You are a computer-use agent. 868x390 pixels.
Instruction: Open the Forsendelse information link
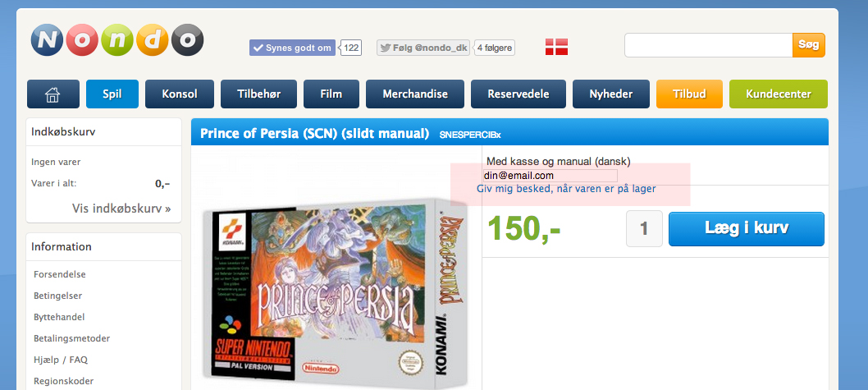(x=60, y=274)
